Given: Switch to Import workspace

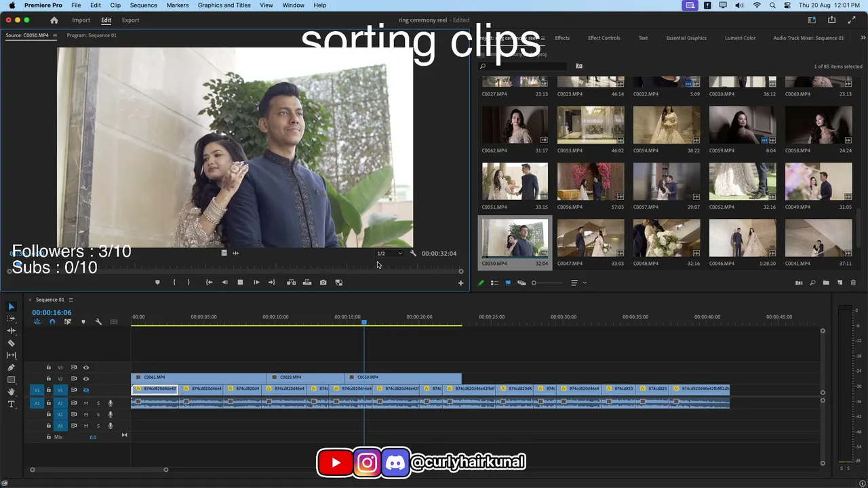Looking at the screenshot, I should tap(81, 20).
